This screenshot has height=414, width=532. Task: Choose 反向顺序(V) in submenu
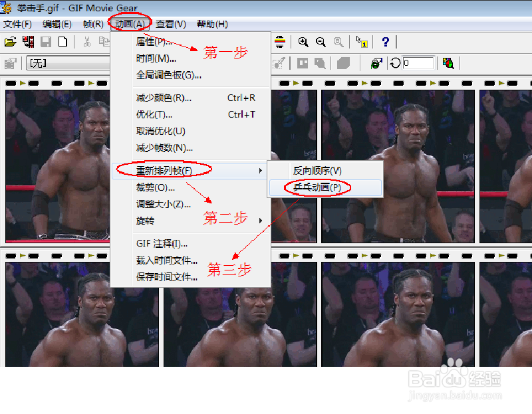[x=325, y=171]
